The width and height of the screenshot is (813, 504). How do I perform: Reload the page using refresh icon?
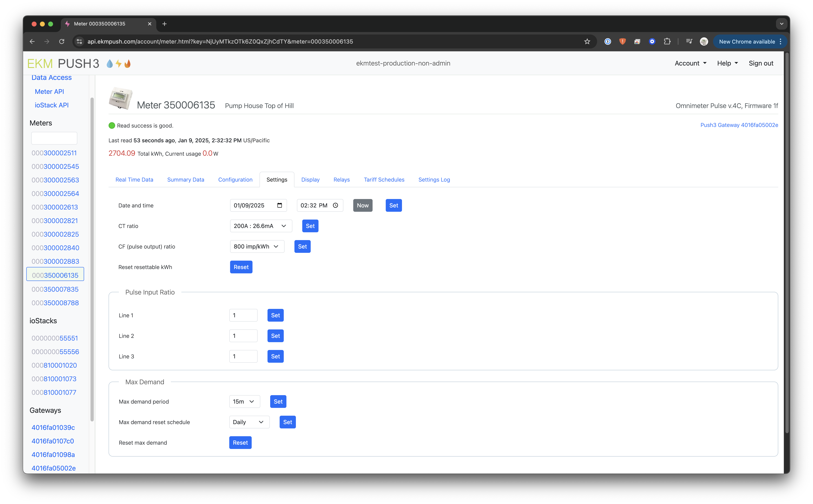pos(62,42)
